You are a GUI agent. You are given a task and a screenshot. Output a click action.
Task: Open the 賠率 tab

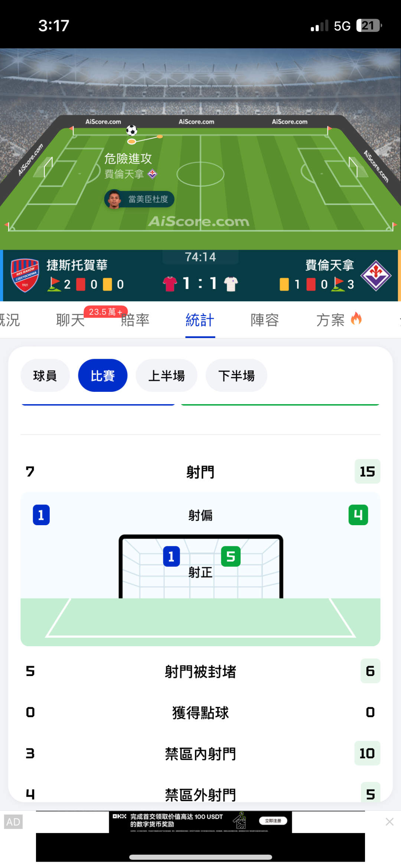[x=135, y=320]
